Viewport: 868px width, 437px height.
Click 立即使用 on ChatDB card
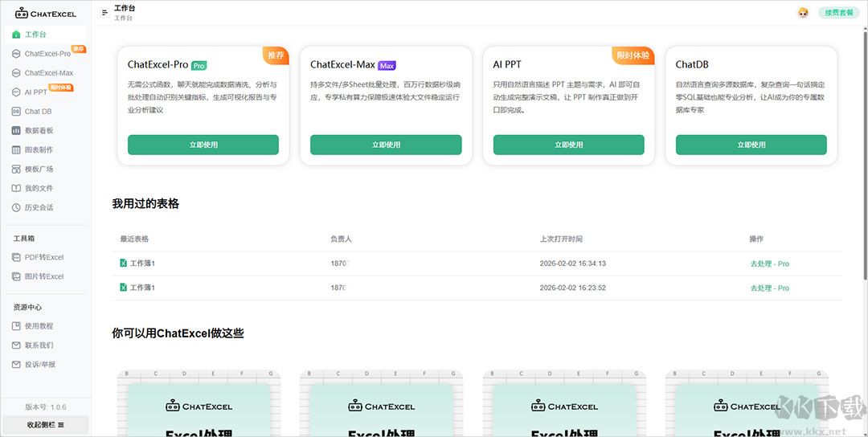(751, 145)
